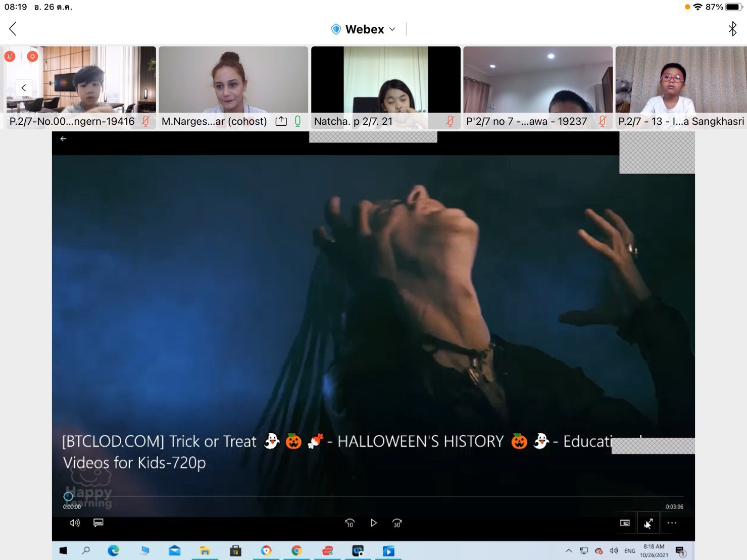This screenshot has width=747, height=560.
Task: Tap the screen share icon on M.Narges tile
Action: 281,121
